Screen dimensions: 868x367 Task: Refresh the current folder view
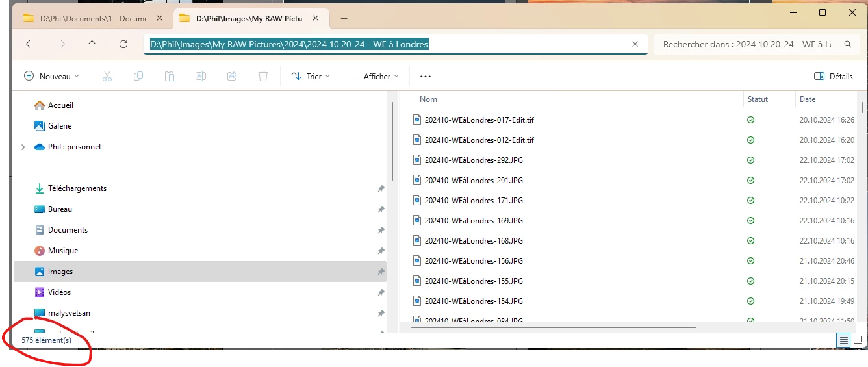[123, 44]
